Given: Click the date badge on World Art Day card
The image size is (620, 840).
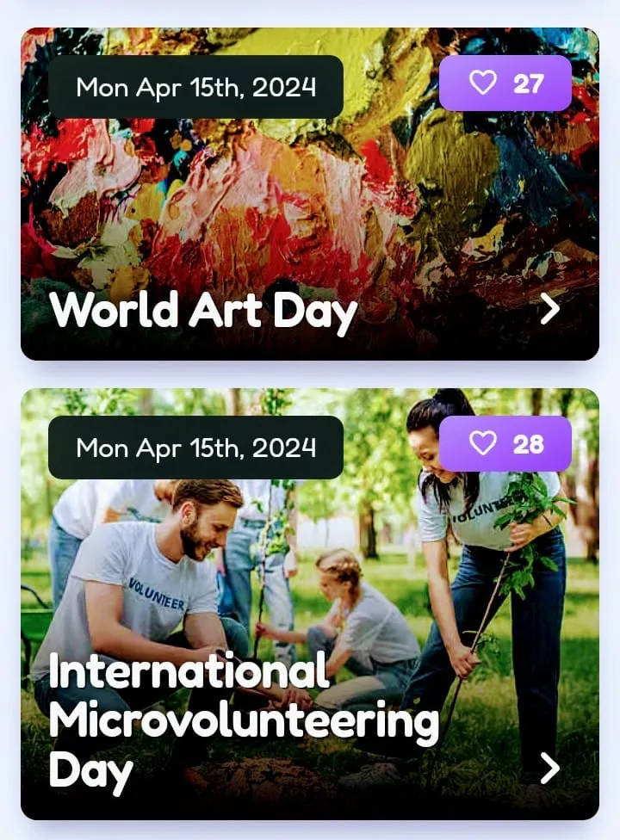Looking at the screenshot, I should tap(195, 87).
